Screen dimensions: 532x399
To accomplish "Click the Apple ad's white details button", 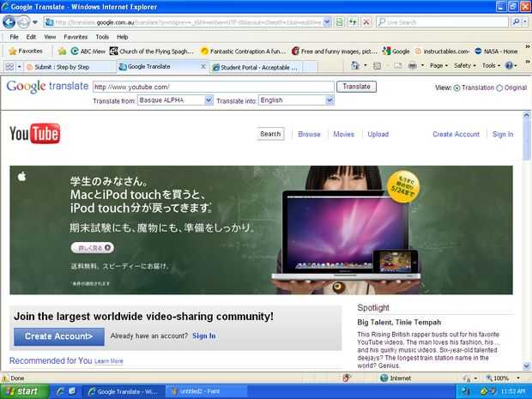I will (93, 248).
